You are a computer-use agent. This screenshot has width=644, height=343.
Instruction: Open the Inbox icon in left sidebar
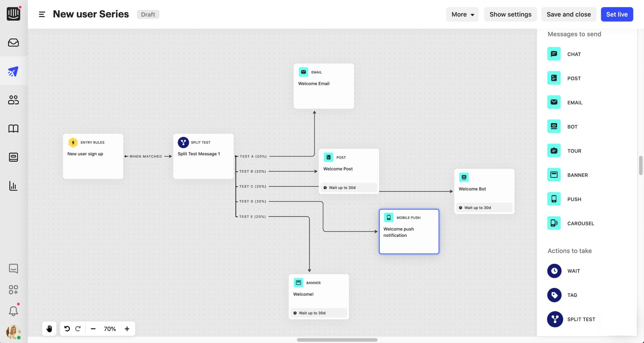point(13,43)
